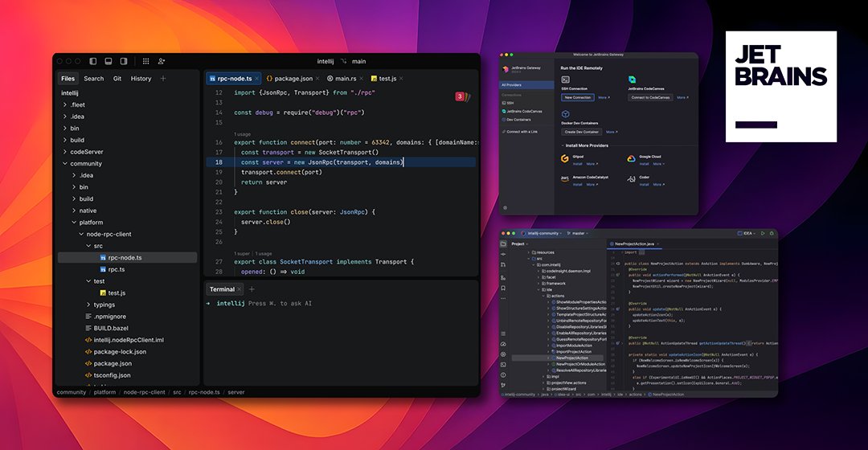Expand the .fleet folder
The height and width of the screenshot is (450, 868).
(65, 104)
